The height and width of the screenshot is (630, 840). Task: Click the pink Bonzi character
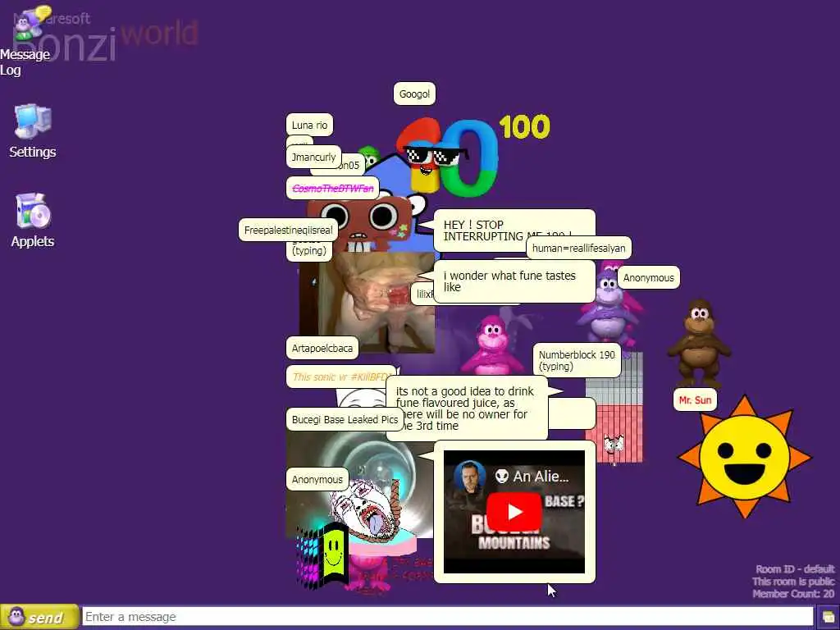(x=492, y=345)
